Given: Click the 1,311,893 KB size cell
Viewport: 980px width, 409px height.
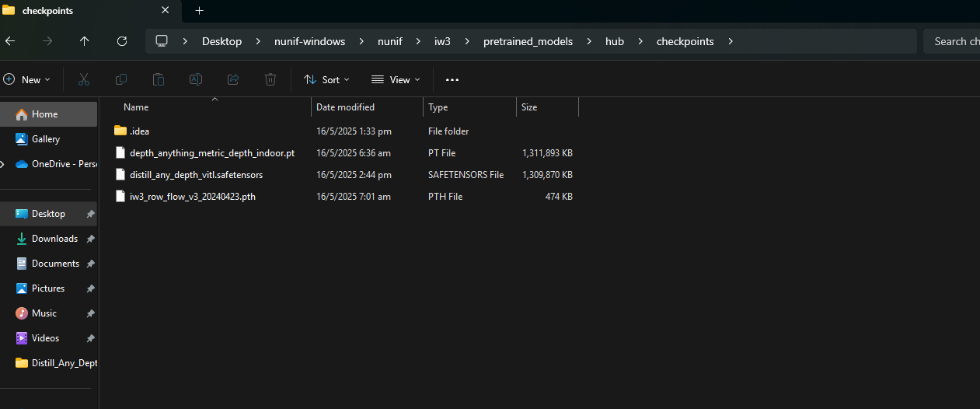Looking at the screenshot, I should coord(547,153).
